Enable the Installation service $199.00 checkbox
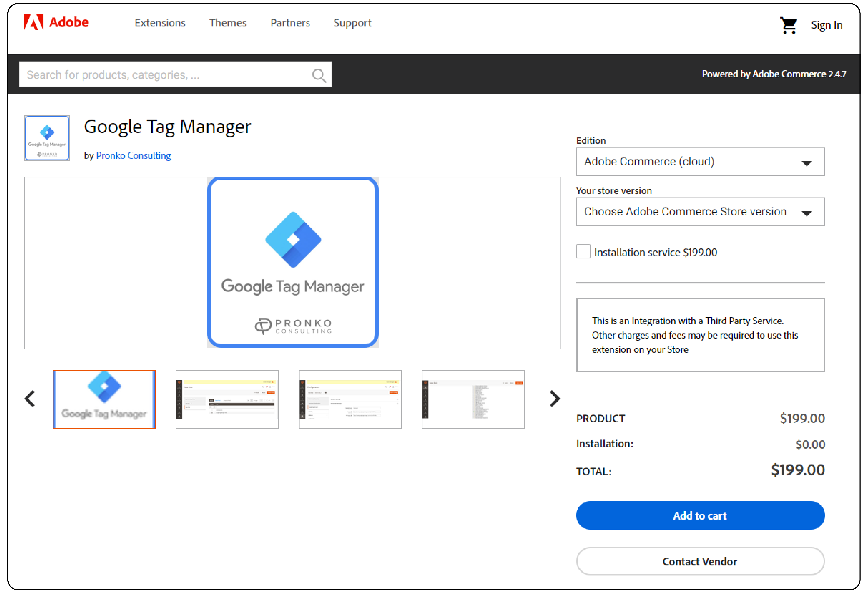This screenshot has width=868, height=596. point(583,252)
